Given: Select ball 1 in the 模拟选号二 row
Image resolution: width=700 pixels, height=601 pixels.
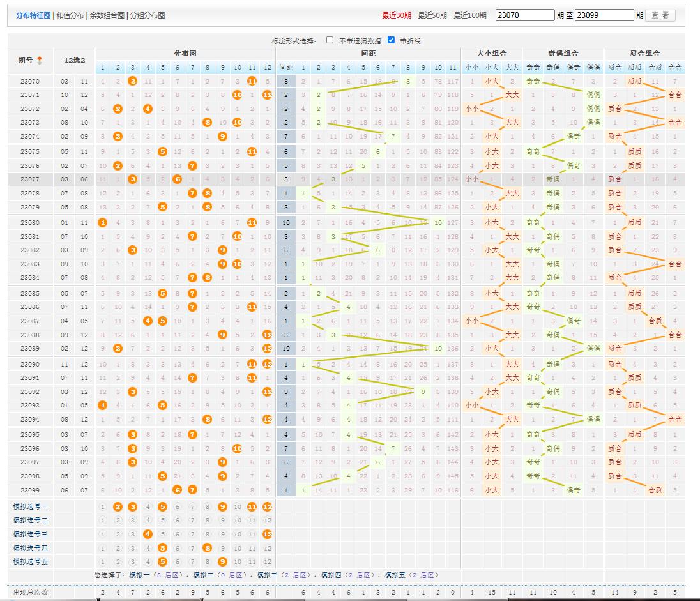Looking at the screenshot, I should click(x=103, y=520).
